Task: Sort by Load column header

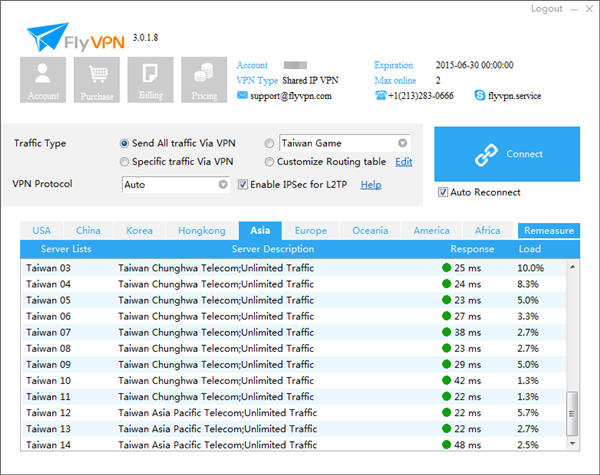Action: tap(530, 249)
